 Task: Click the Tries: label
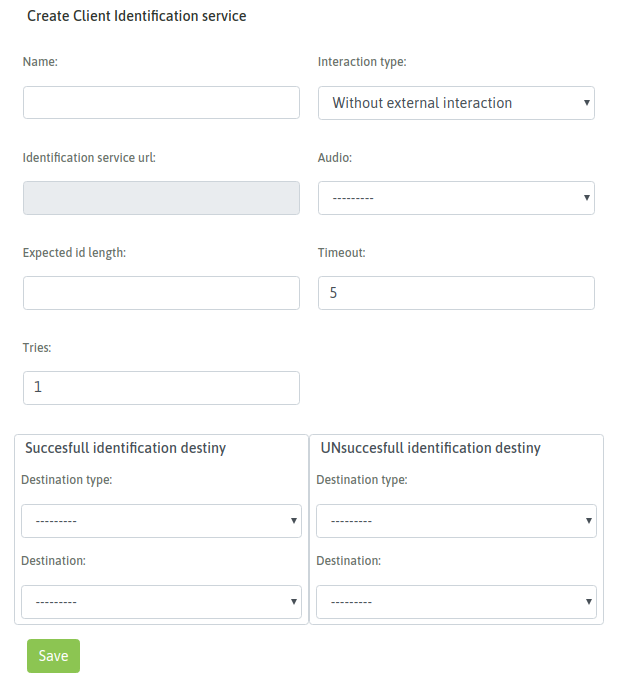pos(37,348)
